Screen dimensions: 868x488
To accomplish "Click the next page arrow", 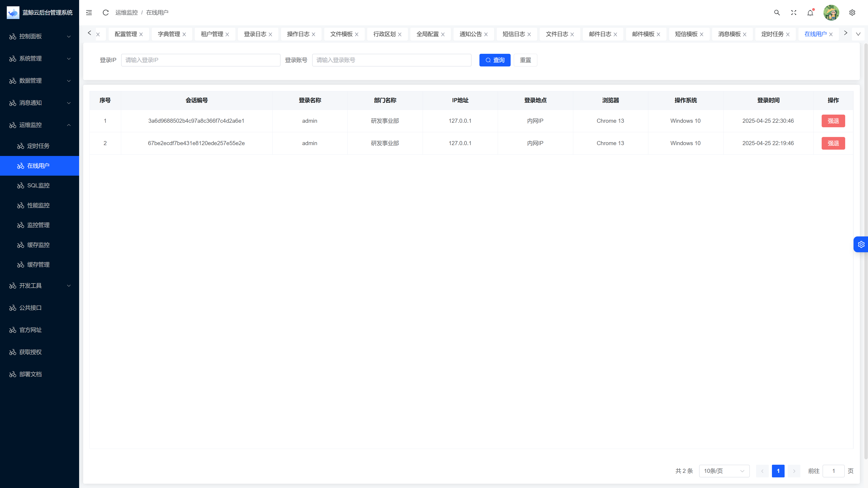I will 794,471.
